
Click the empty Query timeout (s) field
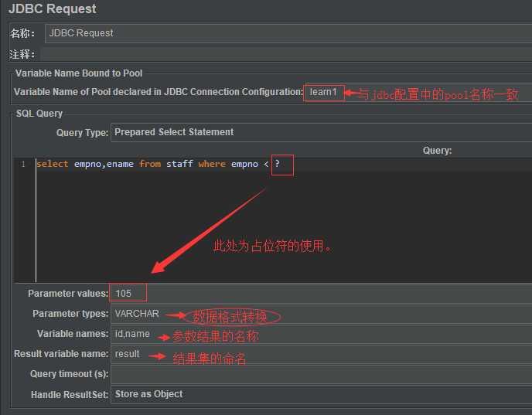click(x=322, y=374)
